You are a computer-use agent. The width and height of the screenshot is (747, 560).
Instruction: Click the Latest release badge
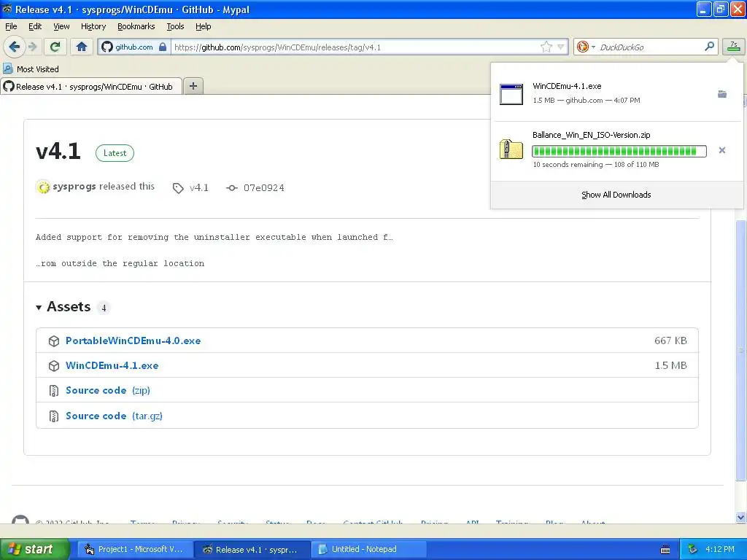115,153
